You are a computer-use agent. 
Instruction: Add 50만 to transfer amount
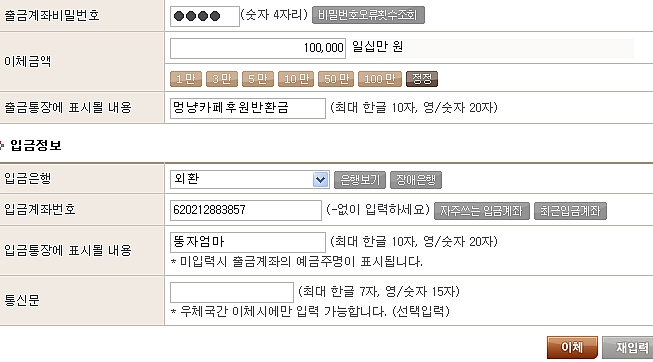(x=336, y=79)
